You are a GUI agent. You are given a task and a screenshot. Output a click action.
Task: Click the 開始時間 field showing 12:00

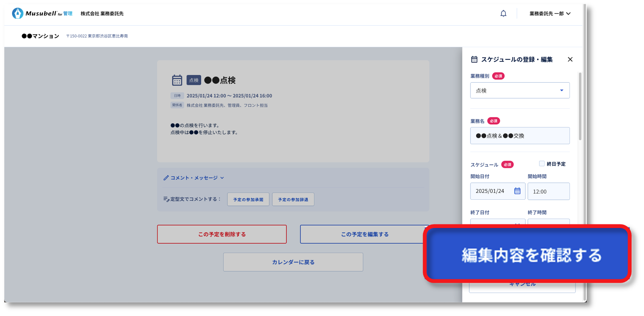click(x=548, y=191)
